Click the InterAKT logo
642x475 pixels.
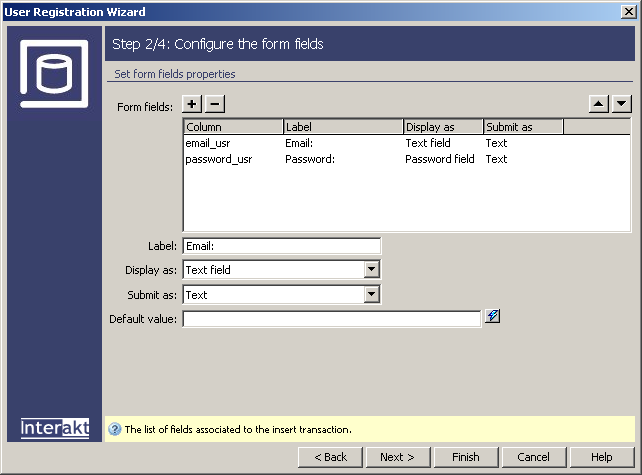point(55,428)
